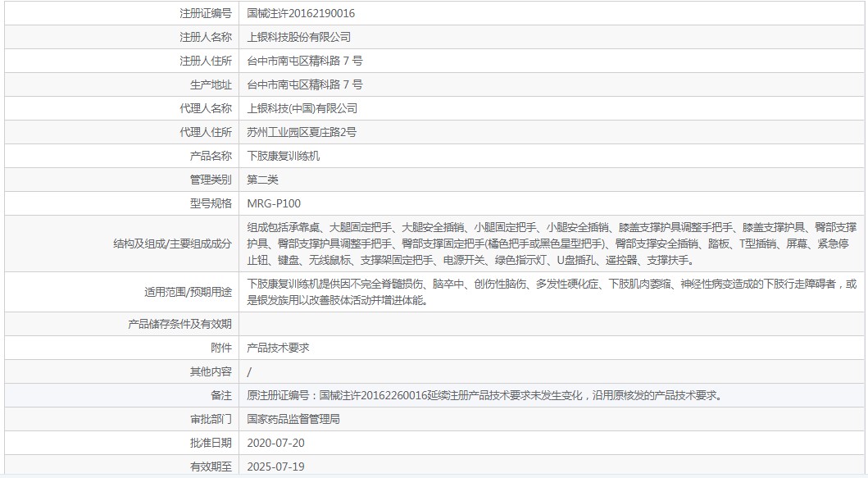The width and height of the screenshot is (868, 478).
Task: Click the 管理类别 label
Action: (x=211, y=180)
